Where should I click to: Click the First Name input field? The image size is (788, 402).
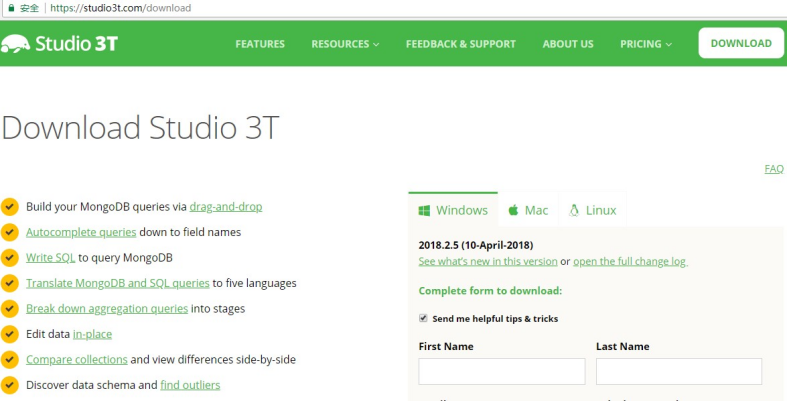(x=502, y=371)
